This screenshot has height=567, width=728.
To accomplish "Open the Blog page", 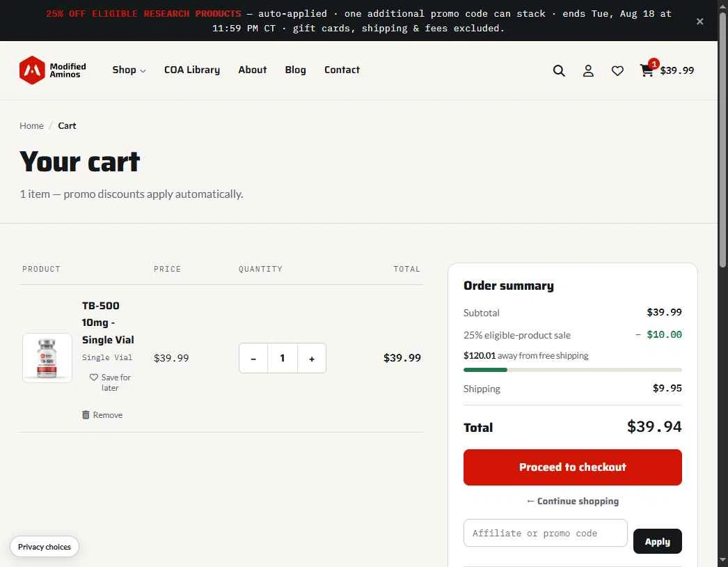I will tap(295, 70).
